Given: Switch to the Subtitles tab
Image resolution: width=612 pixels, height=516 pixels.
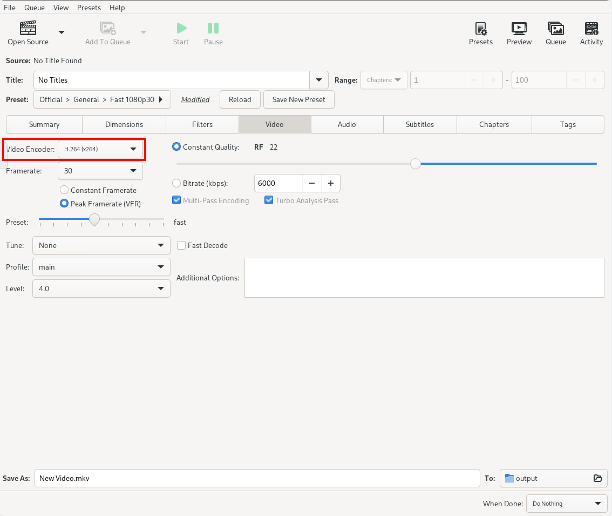Looking at the screenshot, I should point(420,125).
